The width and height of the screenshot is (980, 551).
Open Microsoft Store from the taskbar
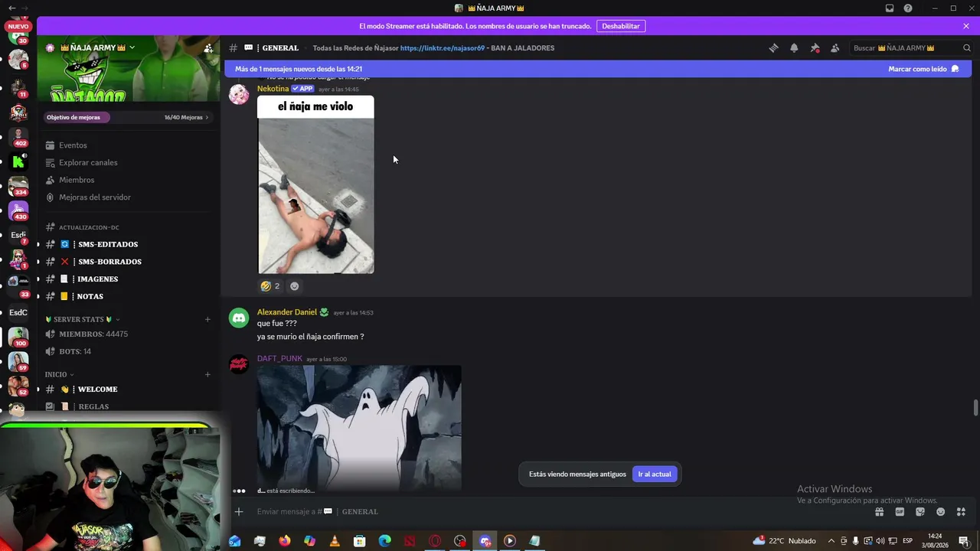(x=360, y=541)
